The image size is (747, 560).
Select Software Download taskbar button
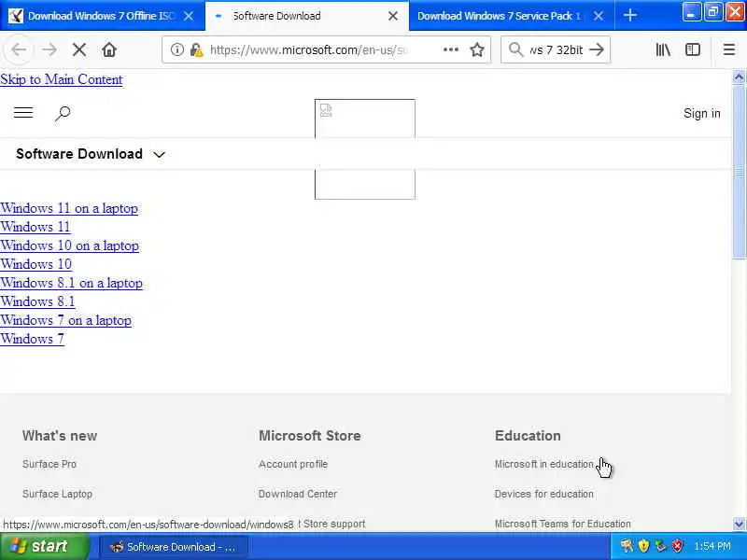(174, 547)
